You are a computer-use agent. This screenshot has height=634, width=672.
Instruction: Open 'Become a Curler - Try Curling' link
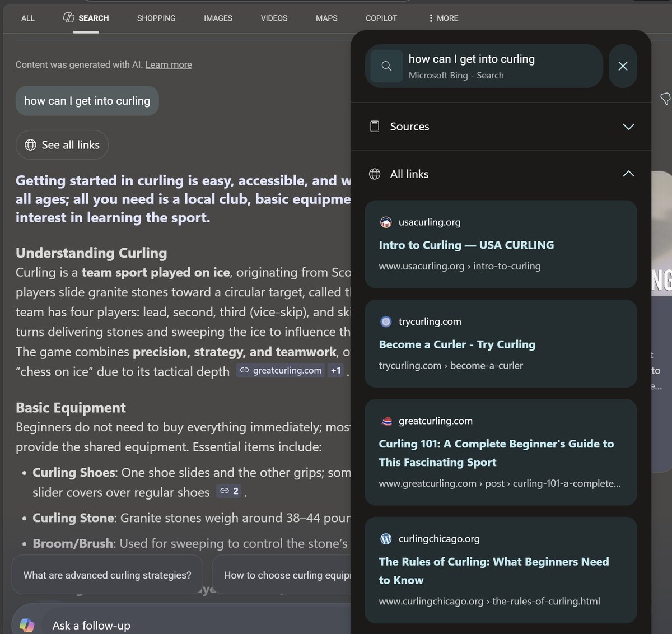click(457, 344)
